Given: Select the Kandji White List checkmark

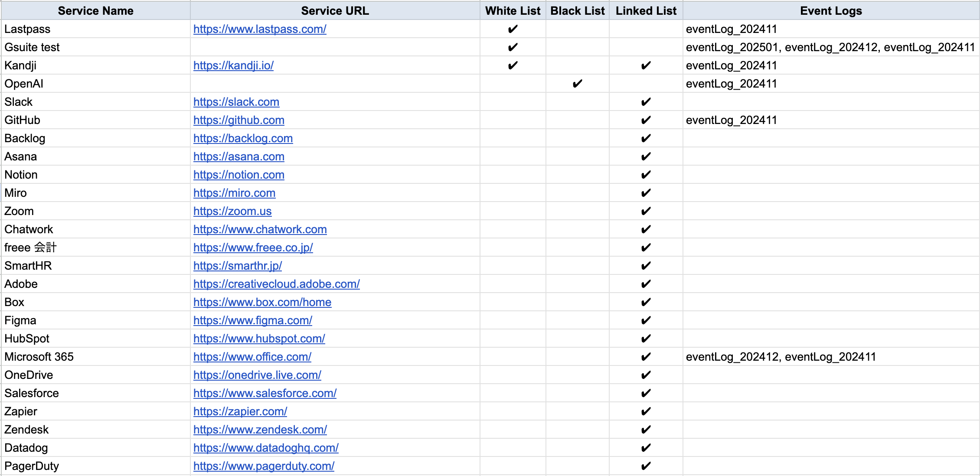Looking at the screenshot, I should pos(513,65).
